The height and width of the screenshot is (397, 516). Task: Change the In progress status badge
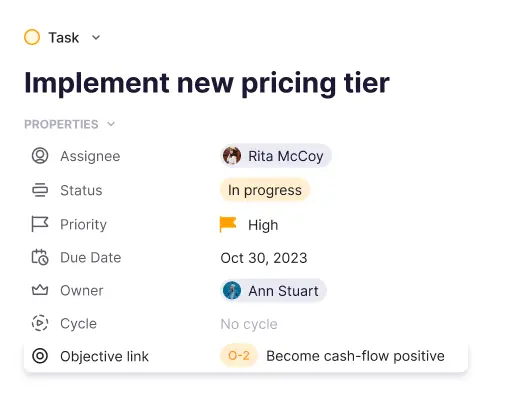[x=265, y=190]
